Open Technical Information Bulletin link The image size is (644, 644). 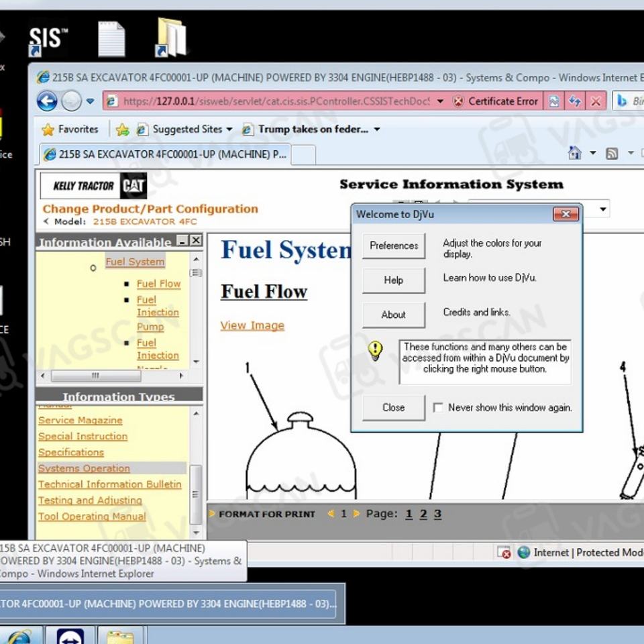pyautogui.click(x=110, y=484)
